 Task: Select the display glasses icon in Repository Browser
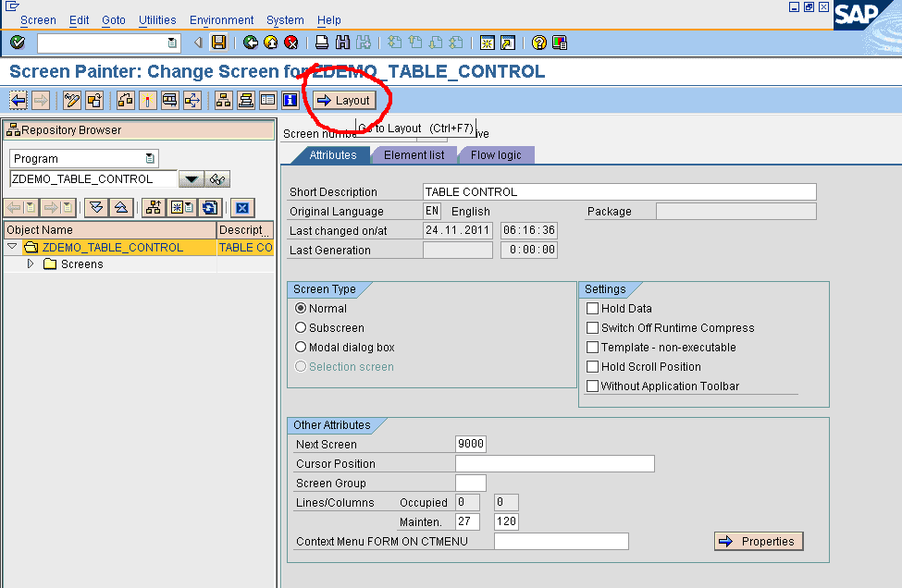click(x=218, y=178)
